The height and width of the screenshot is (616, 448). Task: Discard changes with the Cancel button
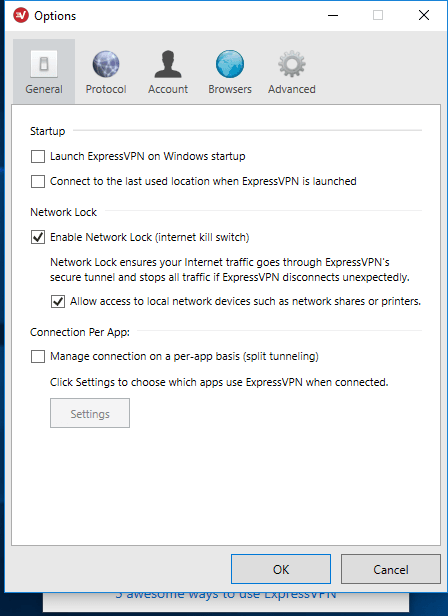tap(391, 569)
